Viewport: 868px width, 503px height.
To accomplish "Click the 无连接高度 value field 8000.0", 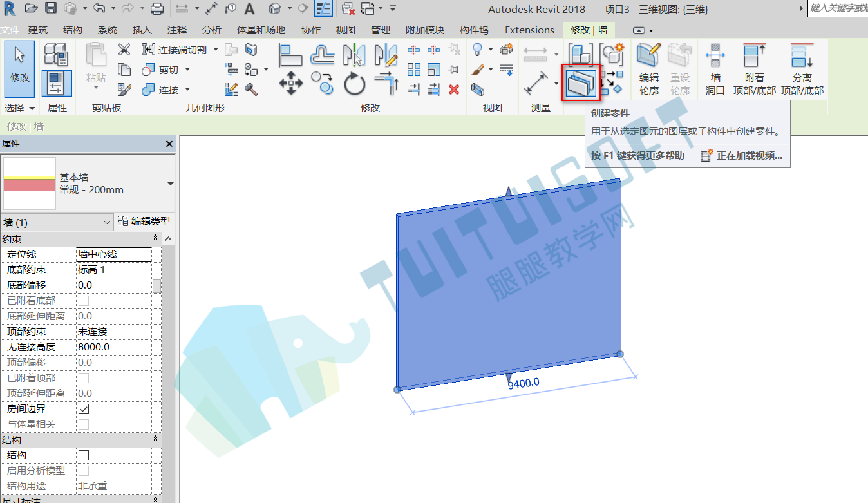I will click(x=114, y=347).
